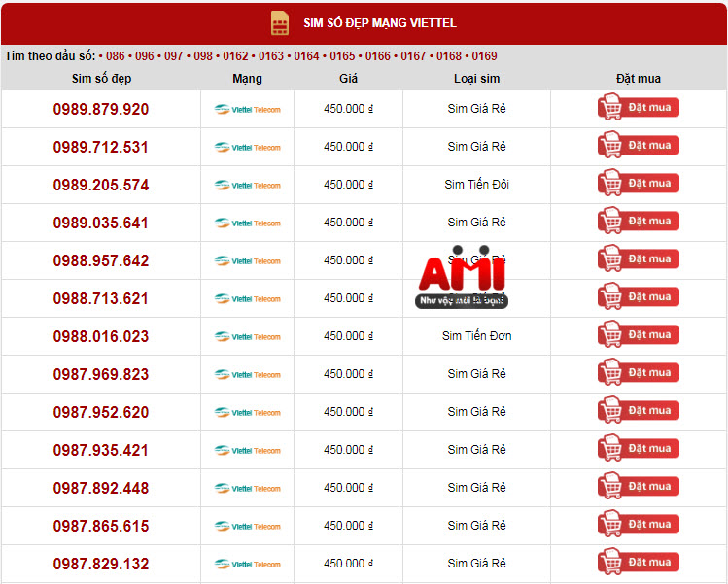Click Viettel Telecom logo for 0987.969.823
This screenshot has width=728, height=584.
pyautogui.click(x=248, y=375)
